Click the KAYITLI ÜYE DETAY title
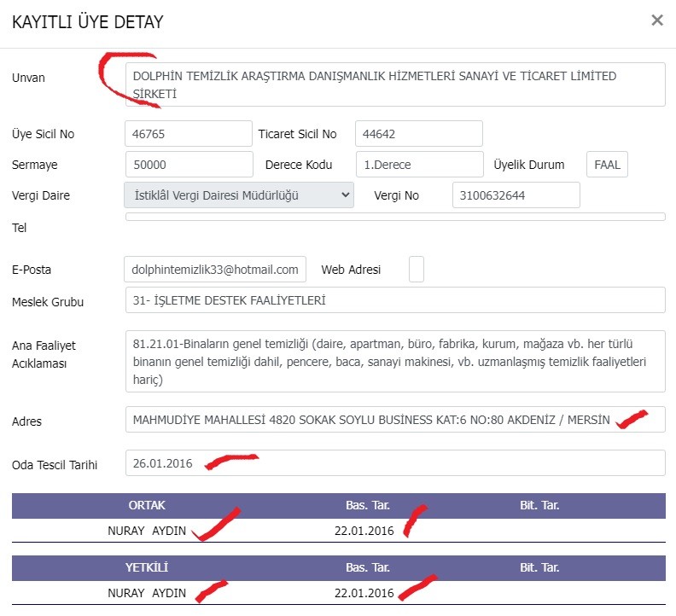Screen dimensions: 676x616 [x=88, y=22]
